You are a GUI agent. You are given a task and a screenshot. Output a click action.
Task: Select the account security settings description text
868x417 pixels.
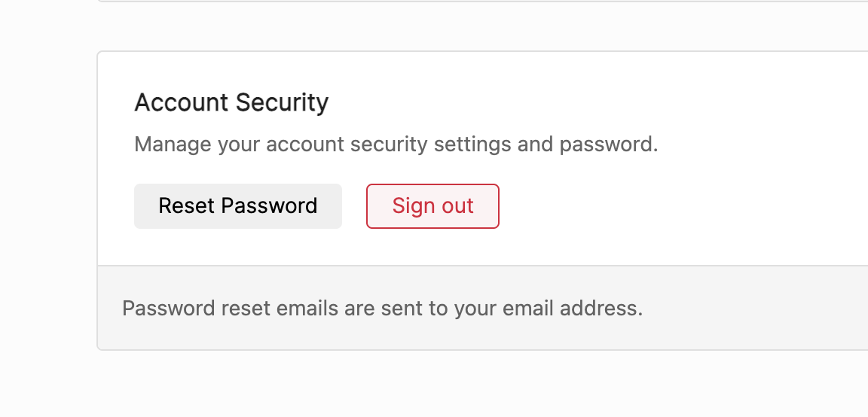pos(396,144)
